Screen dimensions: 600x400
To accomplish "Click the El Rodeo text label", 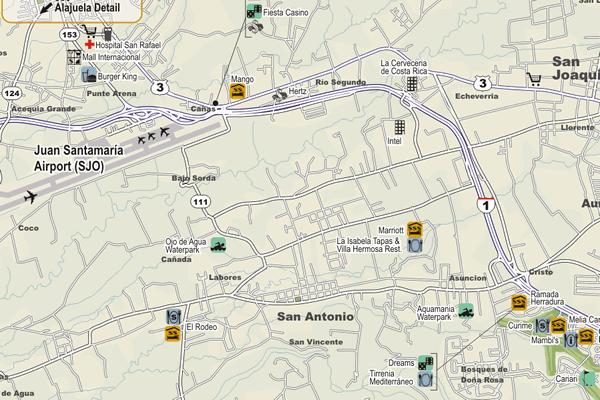I will coord(202,327).
